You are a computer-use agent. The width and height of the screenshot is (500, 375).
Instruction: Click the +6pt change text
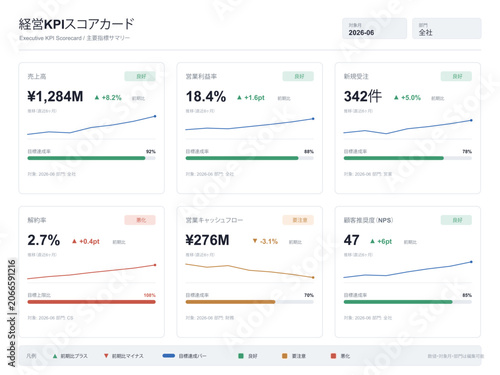pyautogui.click(x=385, y=241)
